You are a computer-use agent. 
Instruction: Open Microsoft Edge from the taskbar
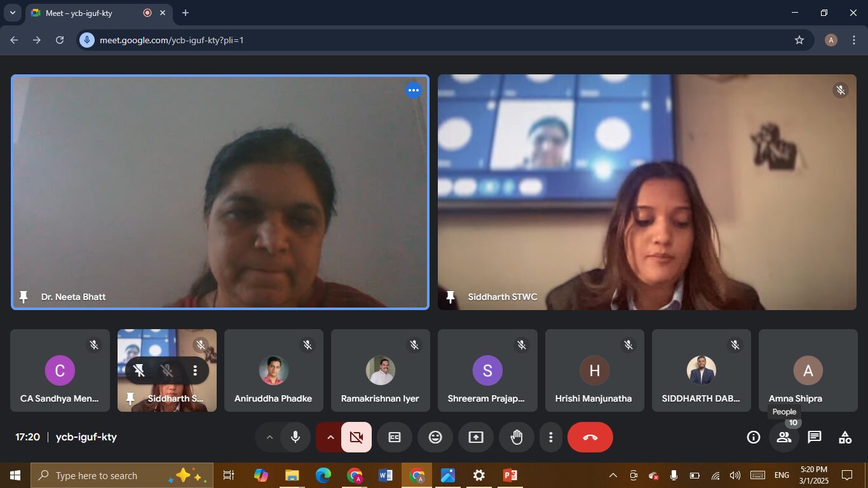point(323,475)
